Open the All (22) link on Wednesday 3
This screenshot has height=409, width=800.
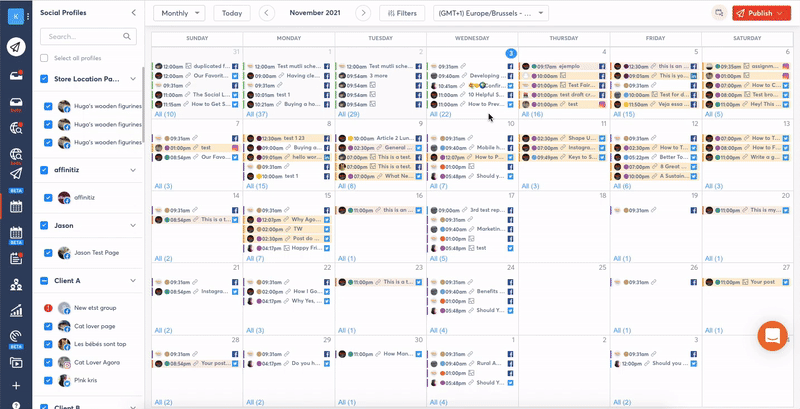point(441,114)
